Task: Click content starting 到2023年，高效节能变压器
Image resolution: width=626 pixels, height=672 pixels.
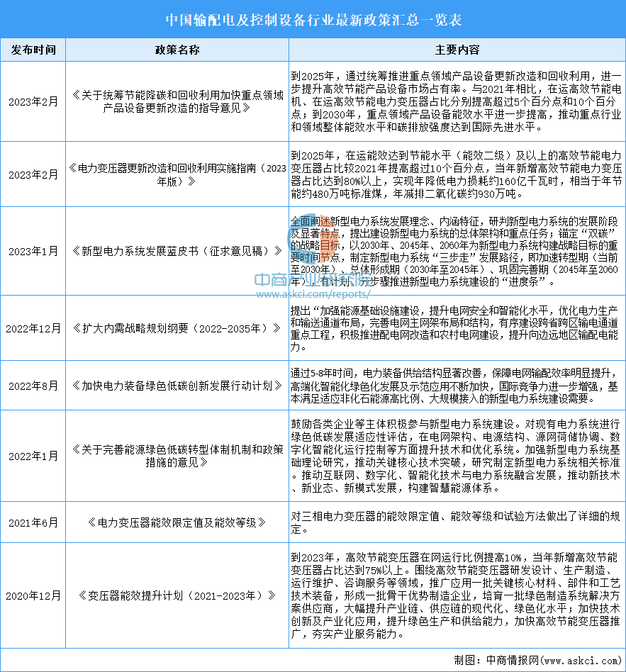Action: click(x=456, y=595)
